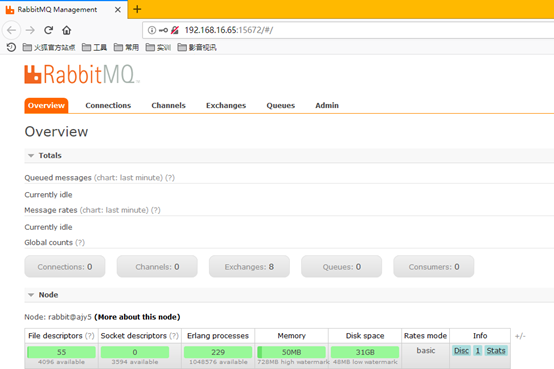This screenshot has height=369, width=554.
Task: Close the RabbitMQ Management tab
Action: pyautogui.click(x=118, y=10)
